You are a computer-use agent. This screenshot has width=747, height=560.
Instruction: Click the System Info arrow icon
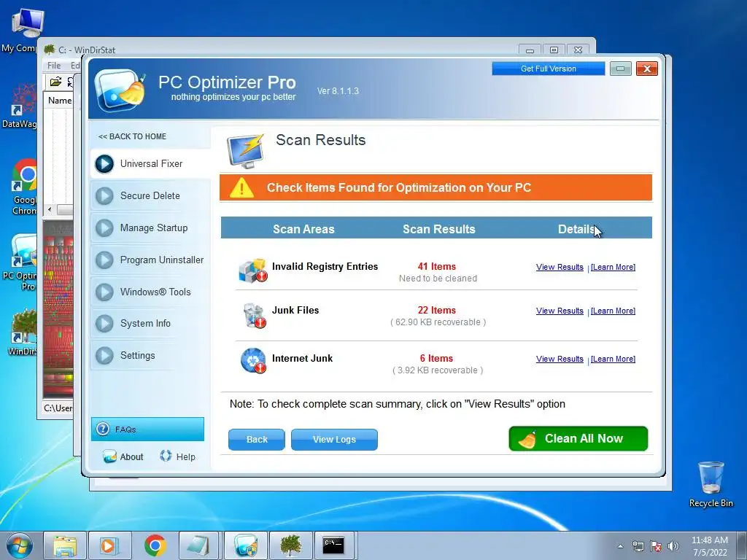[104, 323]
